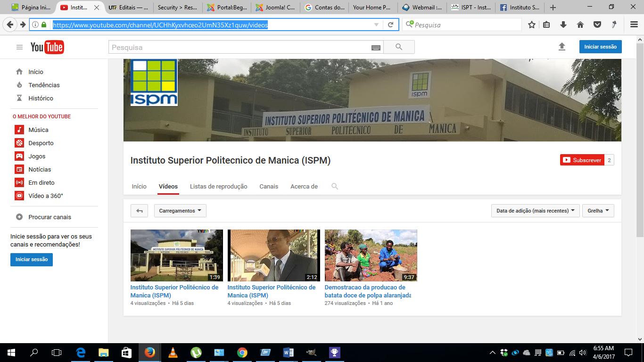644x362 pixels.
Task: Bookmark this page with the star
Action: (x=532, y=25)
